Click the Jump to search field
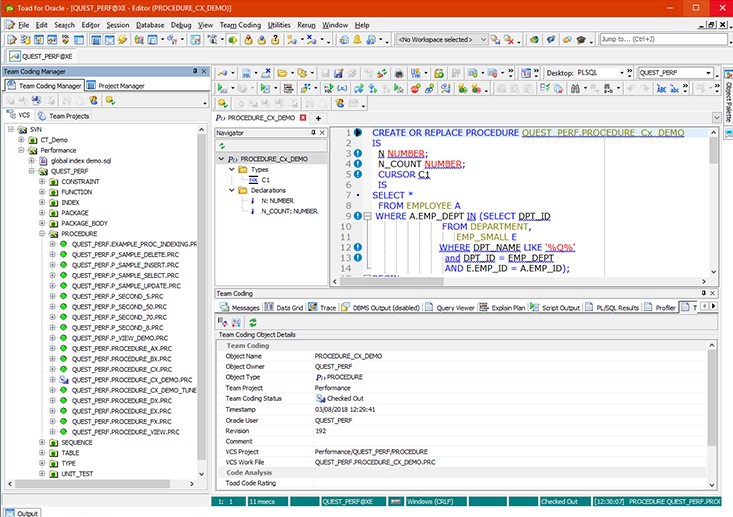Viewport: 733px width, 517px height. click(663, 40)
